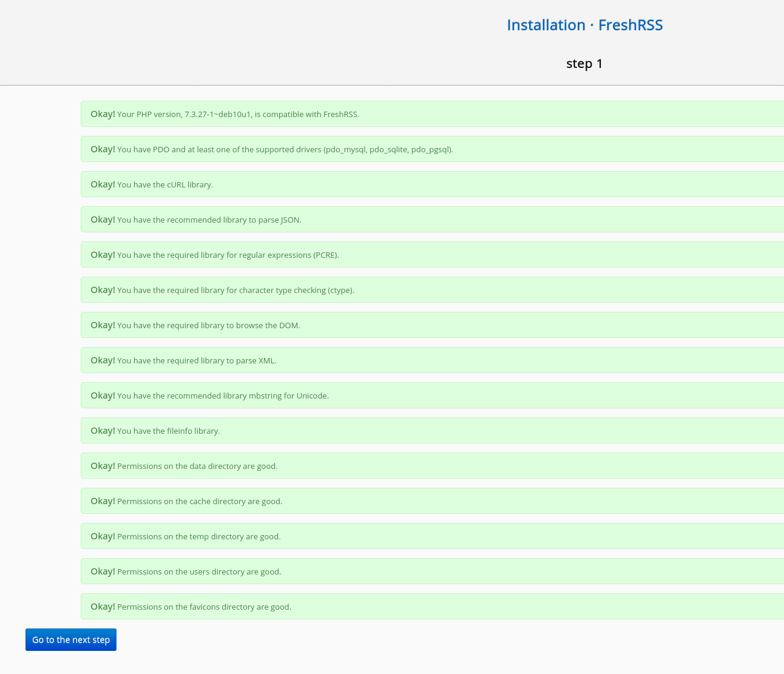The height and width of the screenshot is (674, 784).
Task: Click the regular expressions (PCRE) message
Action: [432, 255]
